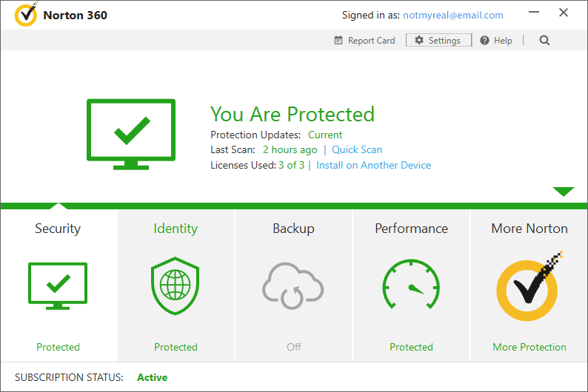The width and height of the screenshot is (588, 392).
Task: Switch to the Performance tab heading
Action: click(411, 229)
